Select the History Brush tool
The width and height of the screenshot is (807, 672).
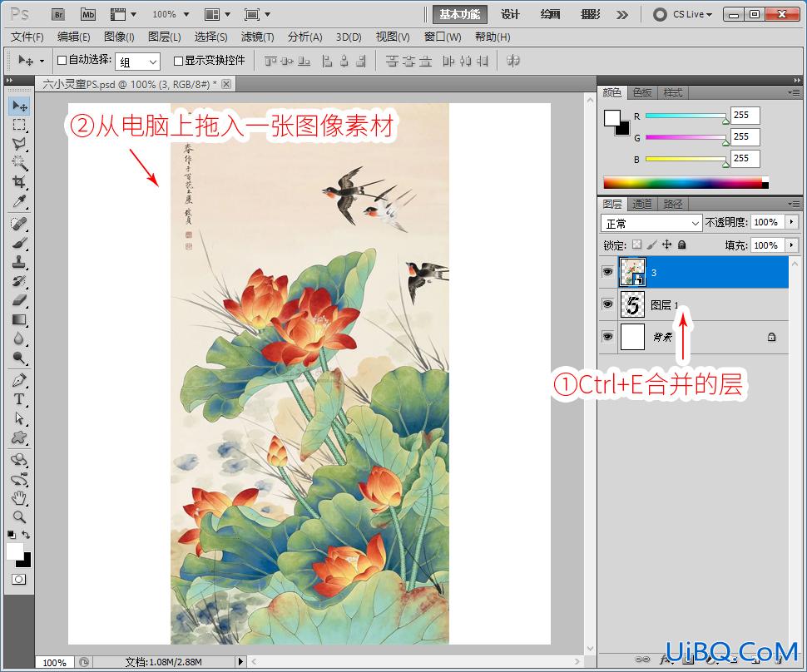tap(20, 281)
